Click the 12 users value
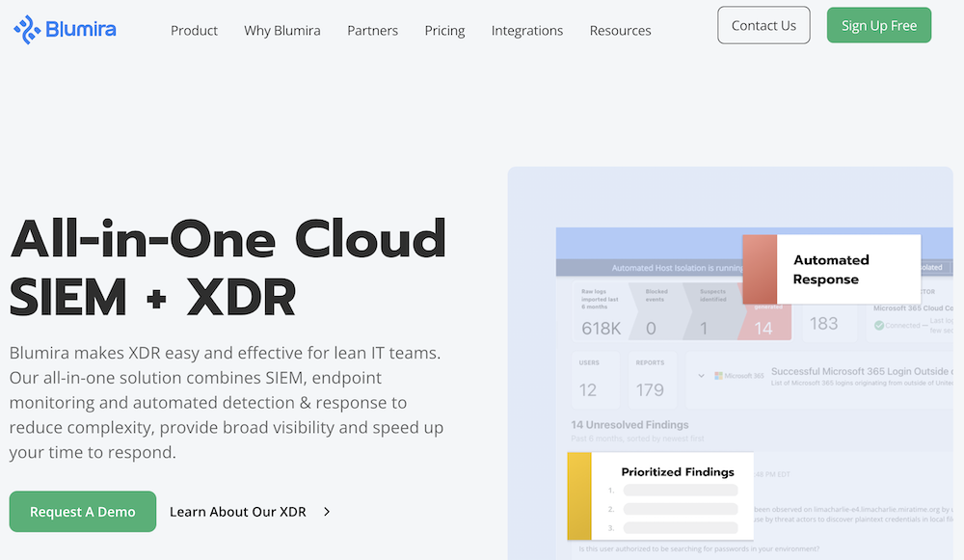This screenshot has height=560, width=964. point(588,389)
